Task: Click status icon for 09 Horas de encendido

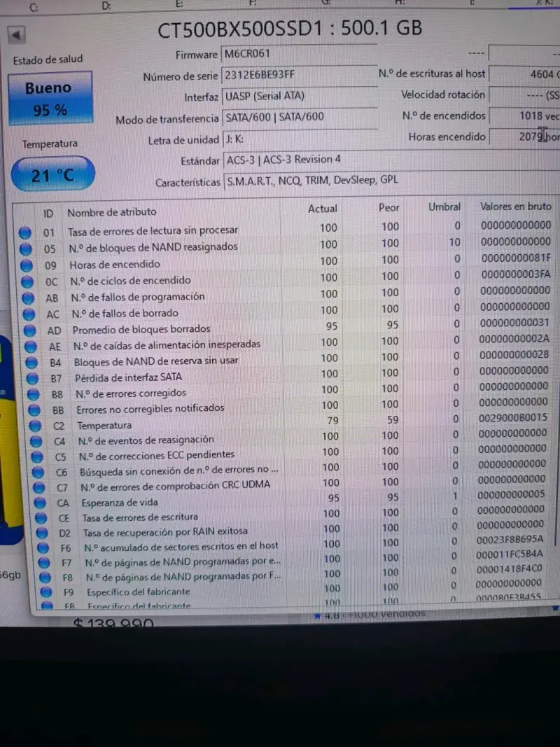Action: pos(27,266)
